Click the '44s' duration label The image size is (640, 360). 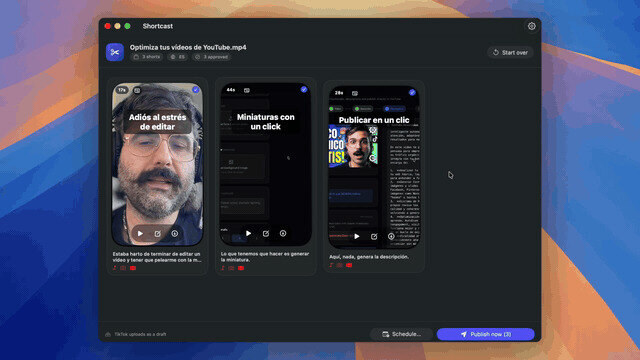click(x=231, y=90)
